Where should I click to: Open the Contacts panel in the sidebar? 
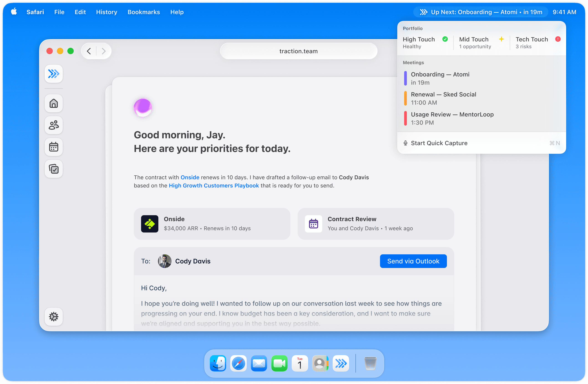point(54,125)
